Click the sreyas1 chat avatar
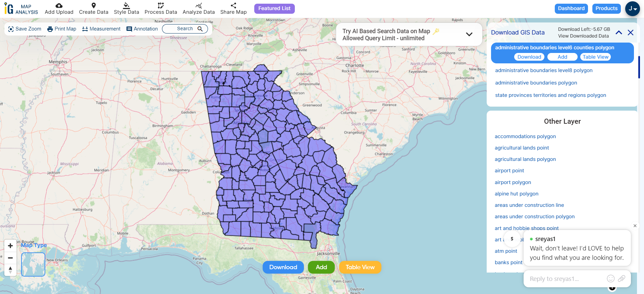The height and width of the screenshot is (294, 644). [x=512, y=239]
